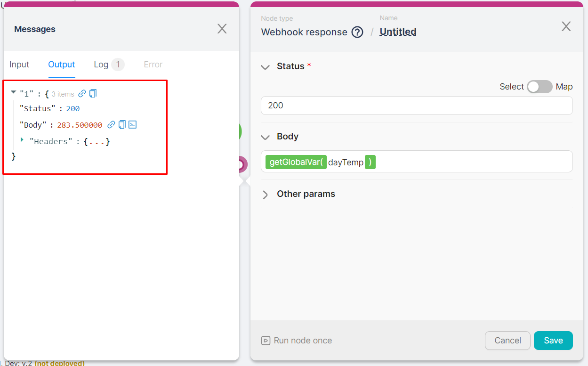This screenshot has height=366, width=588.
Task: Copy link icon next to "1" object
Action: point(82,93)
